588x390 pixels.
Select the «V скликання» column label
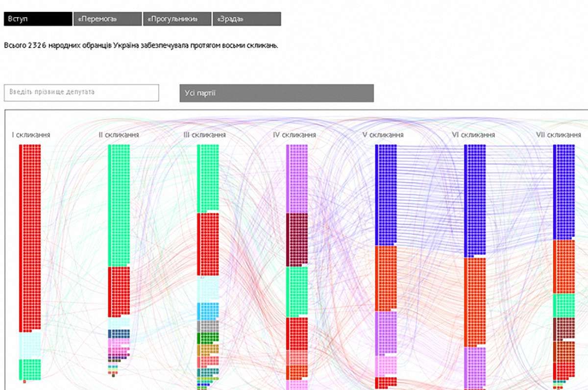tap(383, 135)
